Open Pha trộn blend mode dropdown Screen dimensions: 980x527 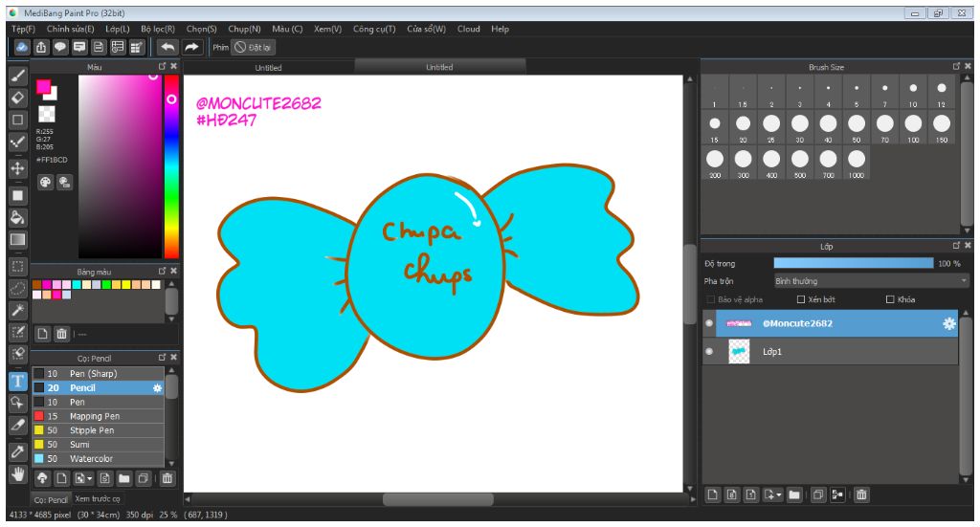tap(871, 281)
